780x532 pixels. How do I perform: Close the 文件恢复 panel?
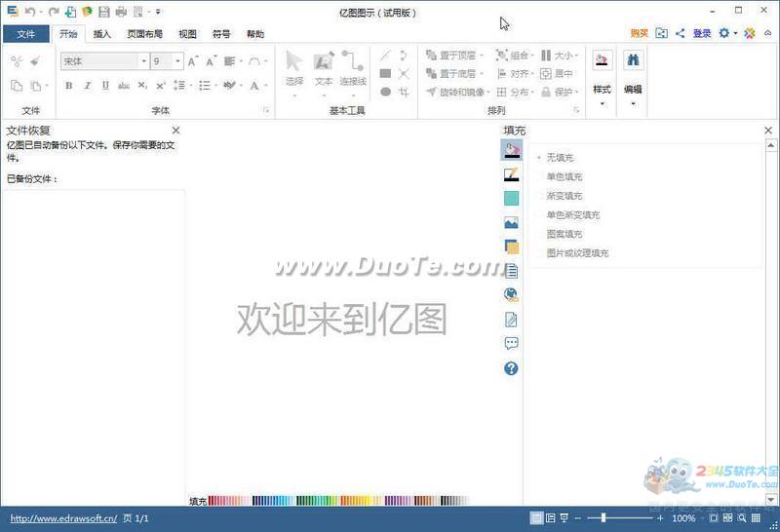(175, 131)
